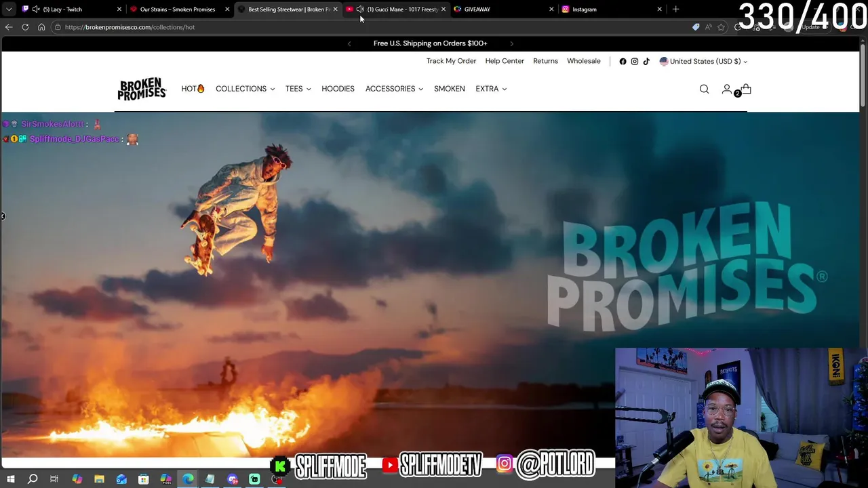Open the SMOKEN menu item

[x=450, y=89]
